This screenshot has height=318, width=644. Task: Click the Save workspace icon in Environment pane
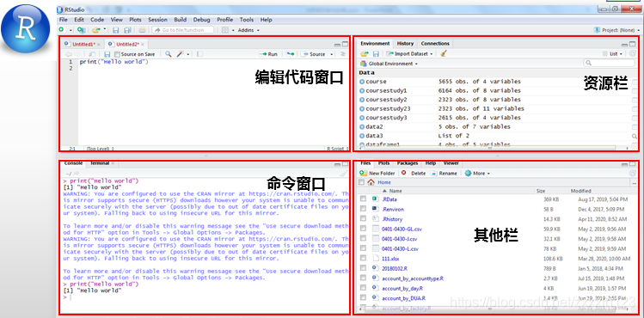tap(376, 54)
